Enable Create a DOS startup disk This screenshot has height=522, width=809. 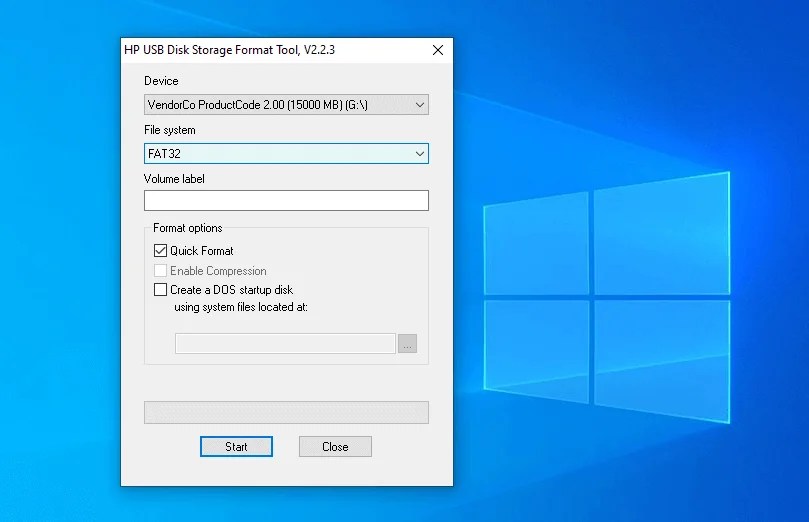click(160, 289)
